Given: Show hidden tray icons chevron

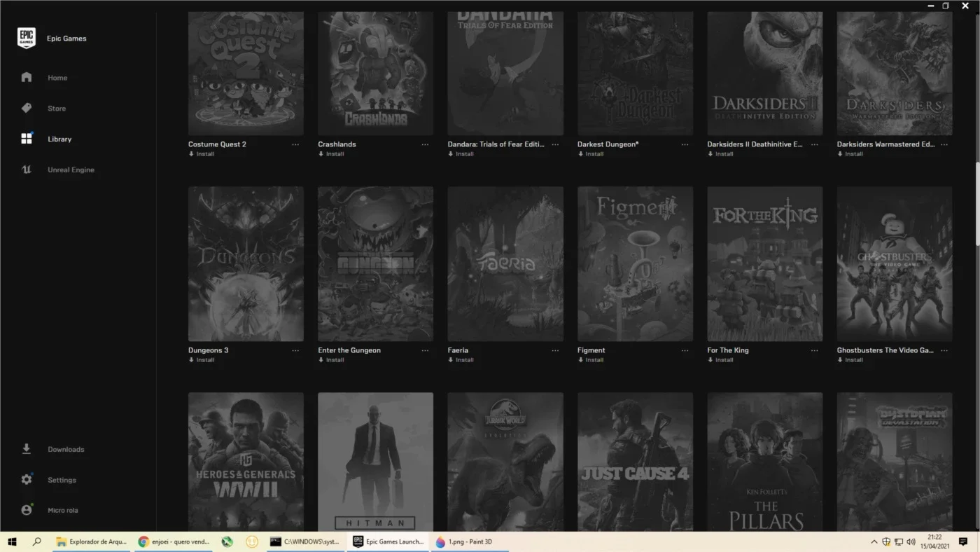Looking at the screenshot, I should tap(874, 541).
